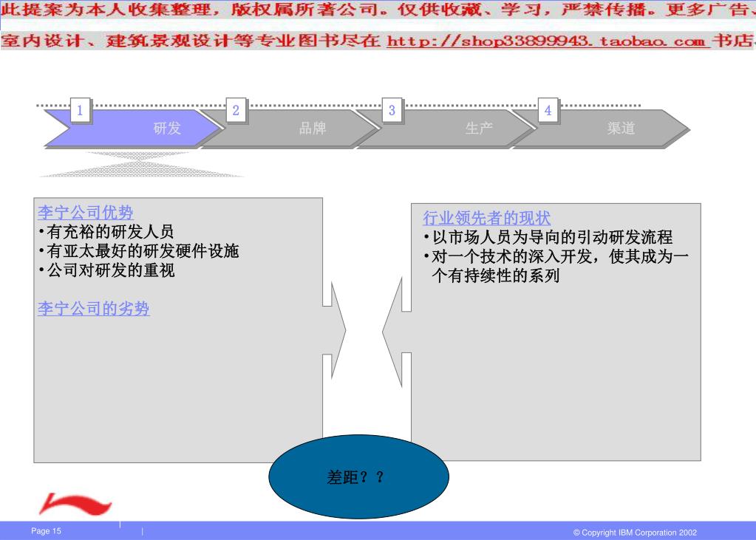
Task: Click the left-pointing arrow of right box
Action: coord(397,332)
